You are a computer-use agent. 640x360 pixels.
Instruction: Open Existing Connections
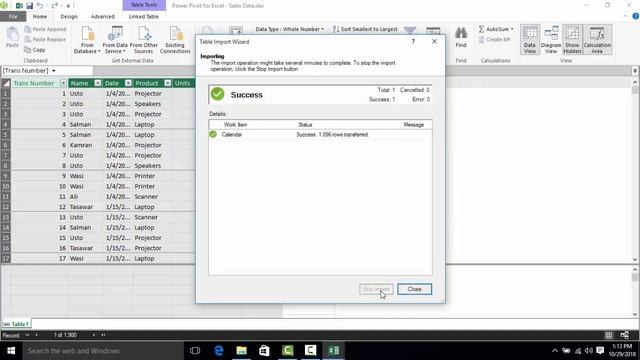tap(175, 40)
